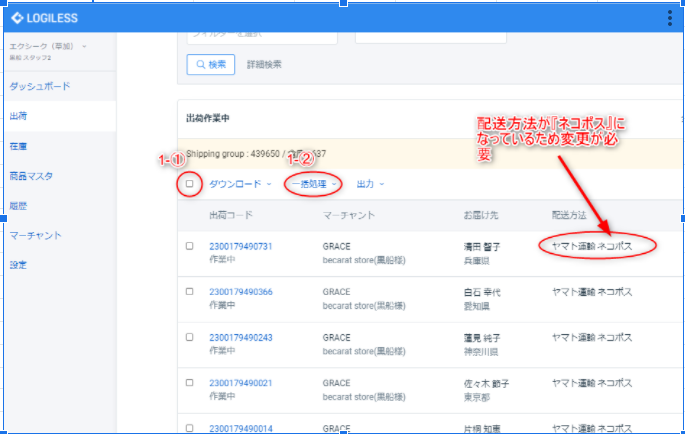Open the 一括処理 dropdown

[314, 184]
